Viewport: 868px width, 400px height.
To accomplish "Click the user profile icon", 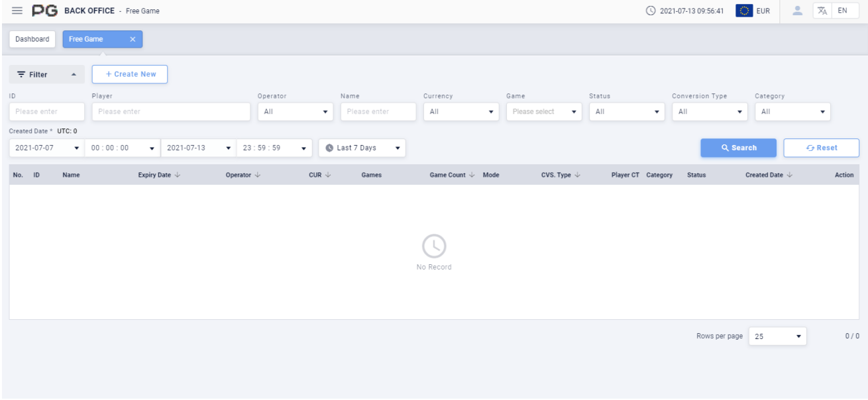I will pyautogui.click(x=798, y=11).
